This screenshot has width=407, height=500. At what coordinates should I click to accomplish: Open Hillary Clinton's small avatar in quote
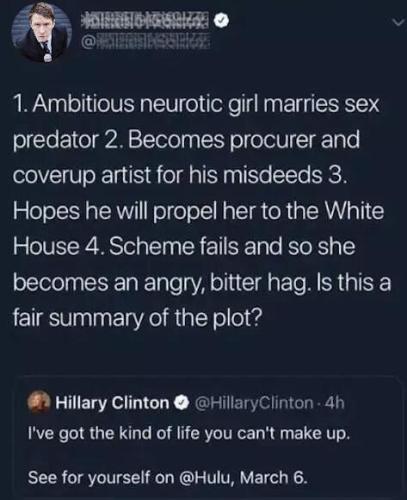point(40,403)
